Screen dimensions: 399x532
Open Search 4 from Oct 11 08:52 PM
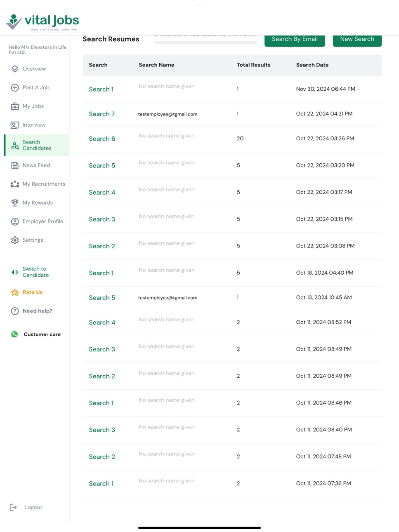(102, 322)
